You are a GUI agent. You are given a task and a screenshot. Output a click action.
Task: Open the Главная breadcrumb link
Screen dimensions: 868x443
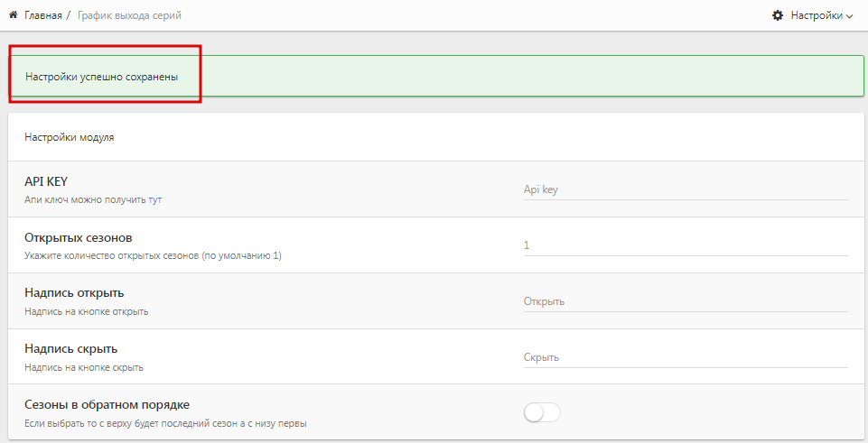43,15
